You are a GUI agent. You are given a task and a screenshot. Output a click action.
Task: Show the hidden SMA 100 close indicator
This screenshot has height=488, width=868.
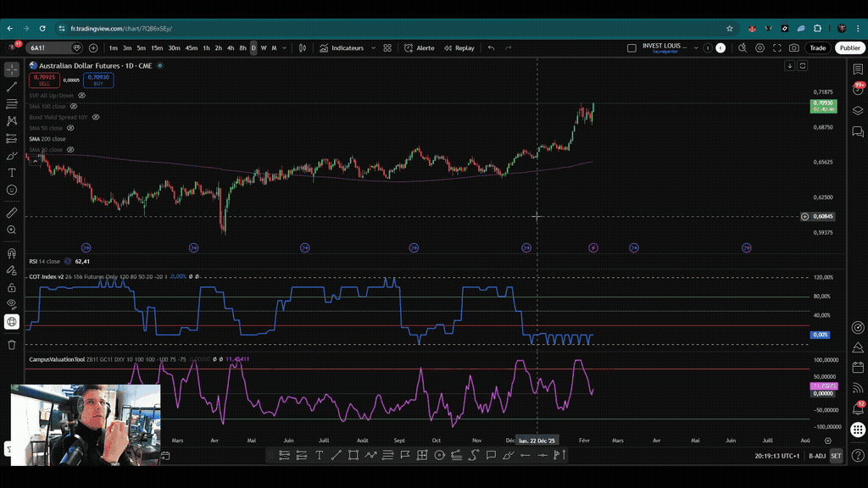pos(74,106)
